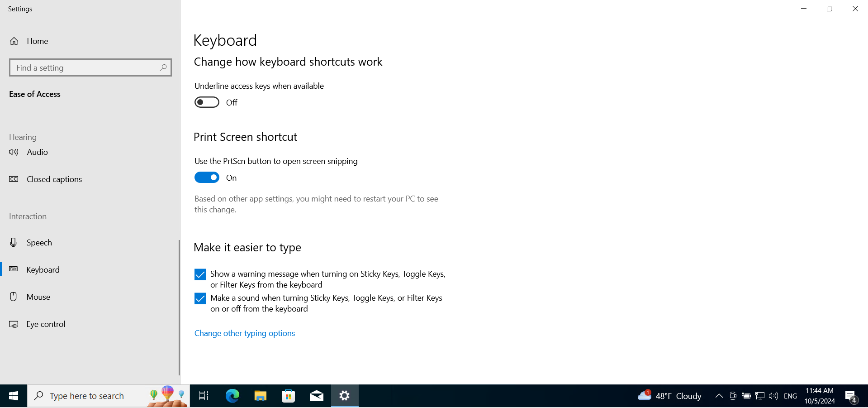Open Action Center notifications
Image resolution: width=868 pixels, height=408 pixels.
pos(851,396)
